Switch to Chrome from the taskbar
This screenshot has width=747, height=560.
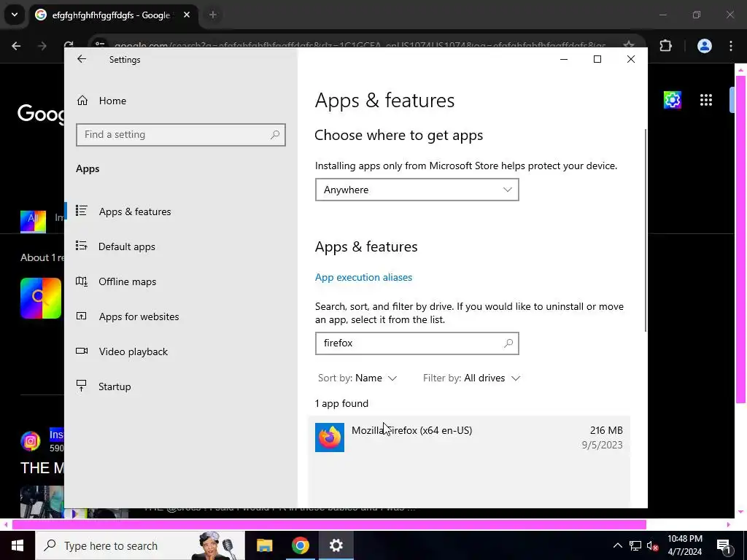[x=301, y=545]
